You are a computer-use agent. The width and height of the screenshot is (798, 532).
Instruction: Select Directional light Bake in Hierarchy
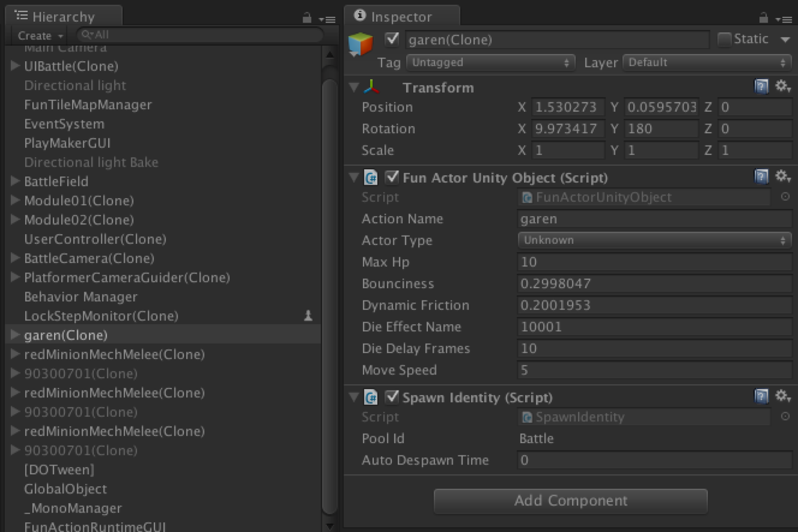91,162
